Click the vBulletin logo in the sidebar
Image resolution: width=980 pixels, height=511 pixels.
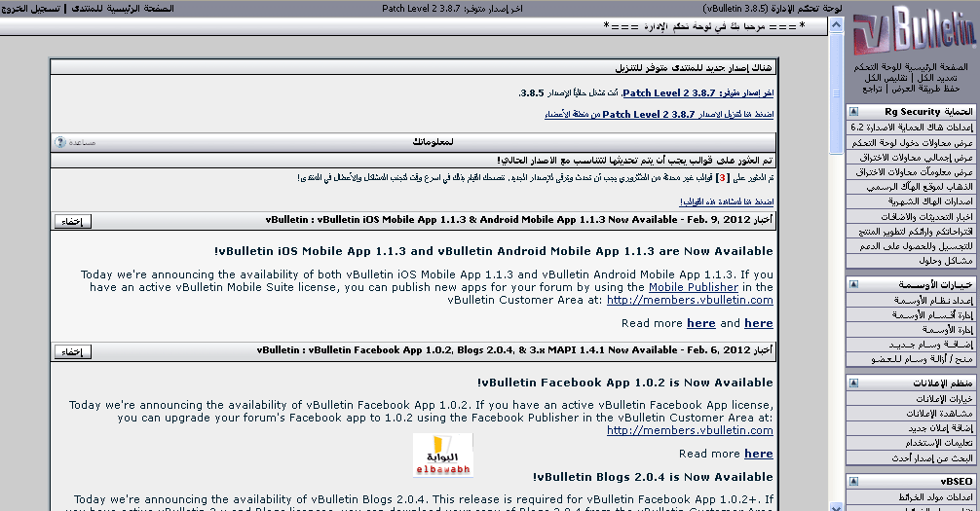[x=914, y=31]
